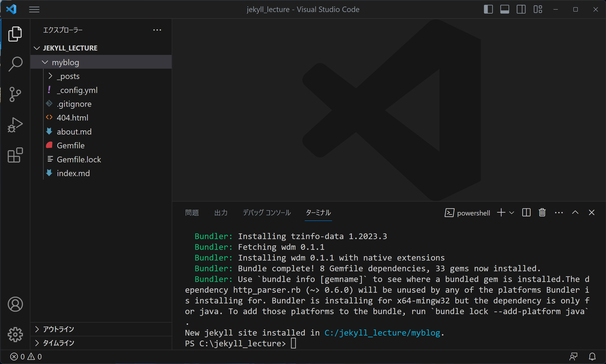
Task: Open the Explorer view in activity bar
Action: (x=15, y=34)
